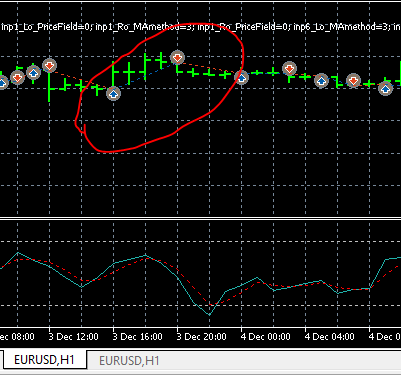
Task: Select the sell arrow at 3 Dec 20:00
Action: click(x=177, y=58)
